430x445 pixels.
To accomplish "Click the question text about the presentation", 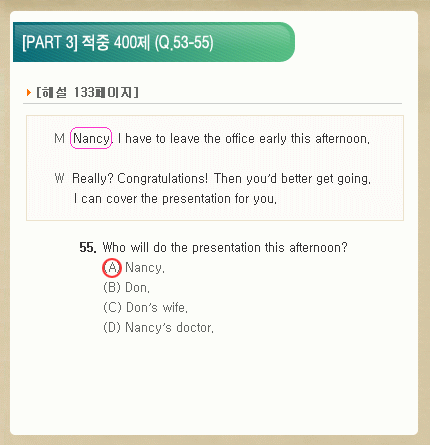I will coord(225,248).
